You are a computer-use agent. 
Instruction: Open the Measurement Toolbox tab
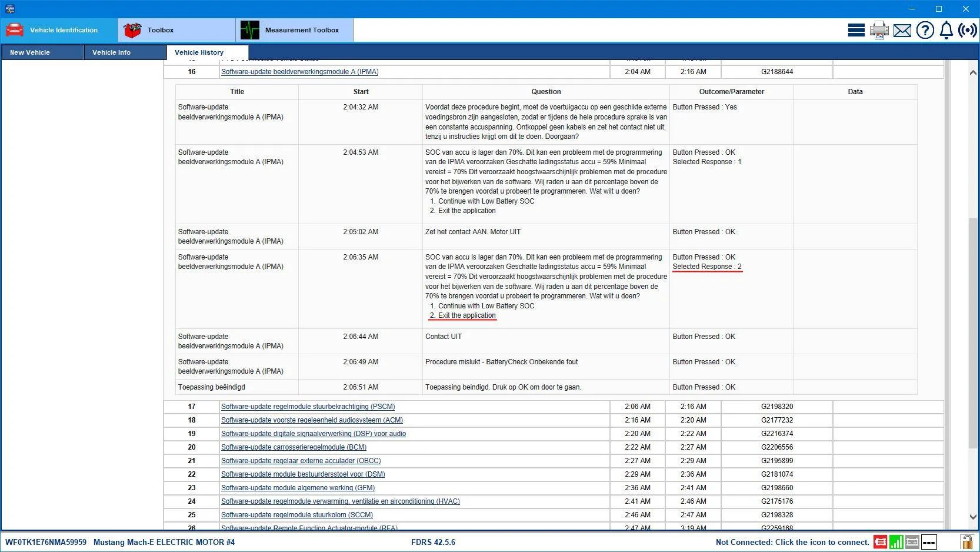[295, 30]
